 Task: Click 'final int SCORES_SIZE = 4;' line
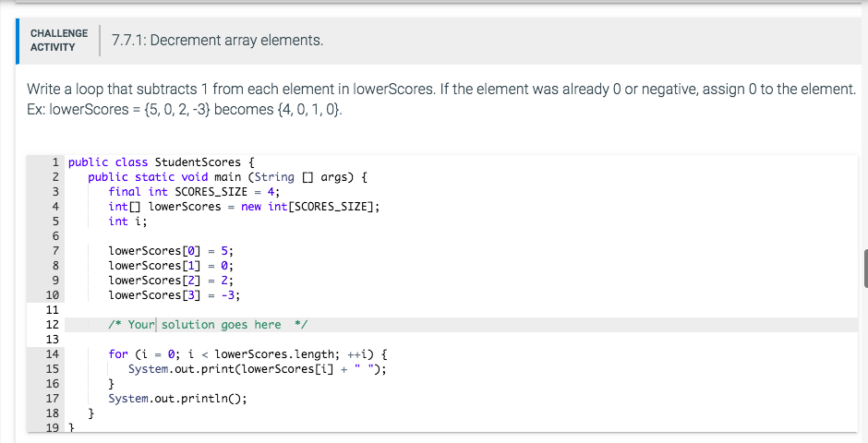pos(194,192)
